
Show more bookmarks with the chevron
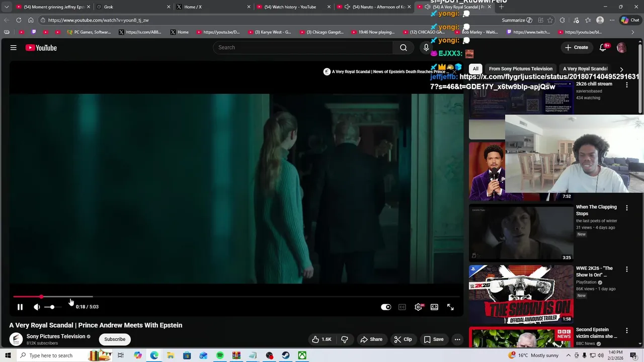633,32
